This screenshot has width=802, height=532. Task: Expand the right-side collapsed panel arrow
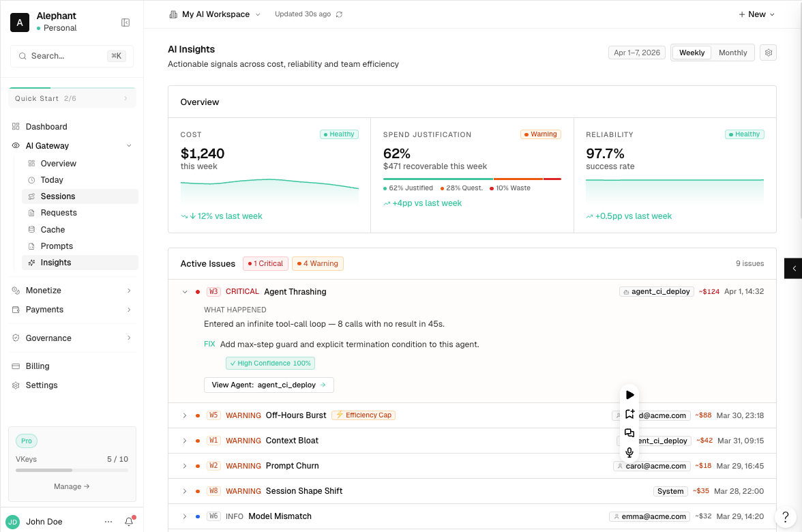[793, 268]
